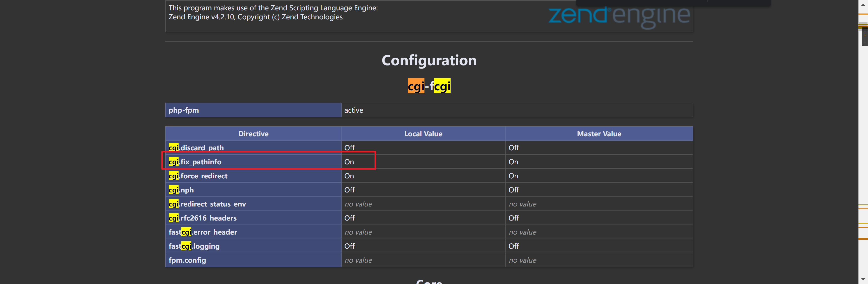868x284 pixels.
Task: Click the cgi.force_redirect directive cell
Action: click(x=253, y=176)
